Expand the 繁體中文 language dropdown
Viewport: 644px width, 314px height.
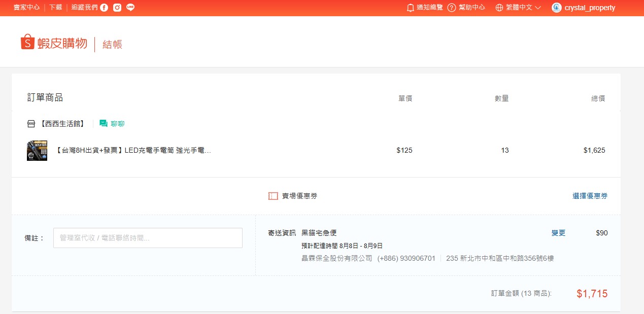(523, 8)
